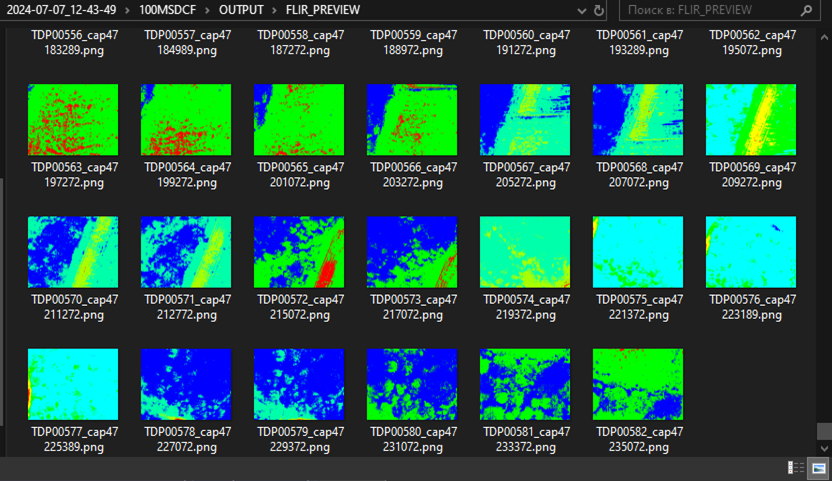
Task: Click the vertical scrollbar thumb
Action: click(x=824, y=431)
